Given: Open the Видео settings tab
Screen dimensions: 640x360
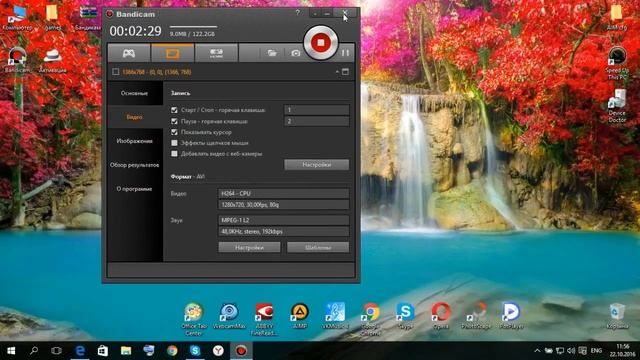Looking at the screenshot, I should pos(134,117).
